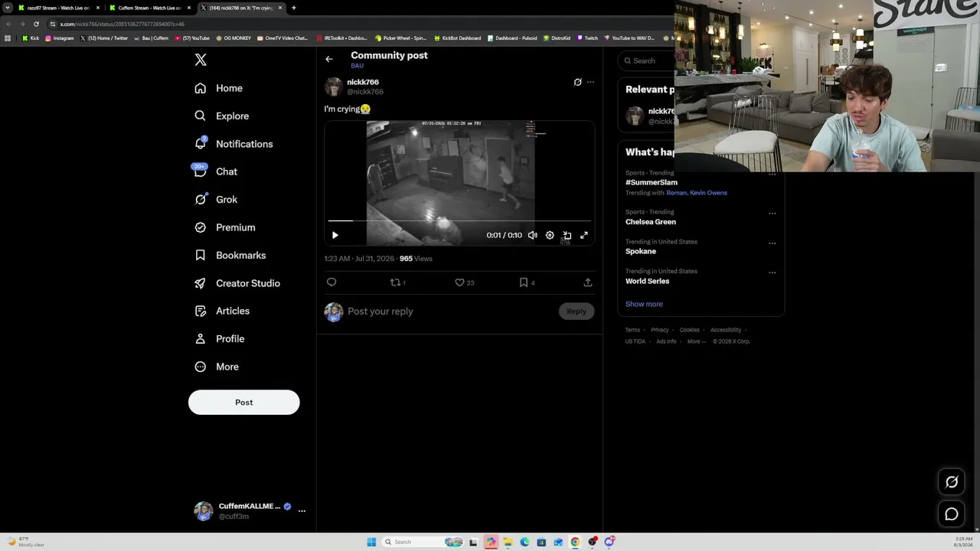
Task: Toggle picture-in-picture for the video
Action: pos(567,236)
